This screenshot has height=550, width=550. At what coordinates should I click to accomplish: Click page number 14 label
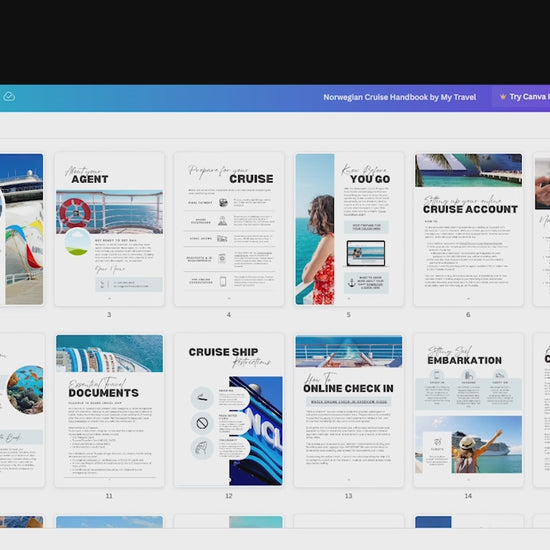point(468,496)
